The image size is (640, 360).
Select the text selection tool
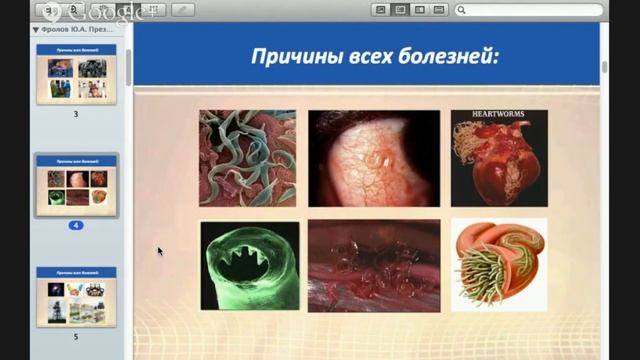tap(128, 10)
